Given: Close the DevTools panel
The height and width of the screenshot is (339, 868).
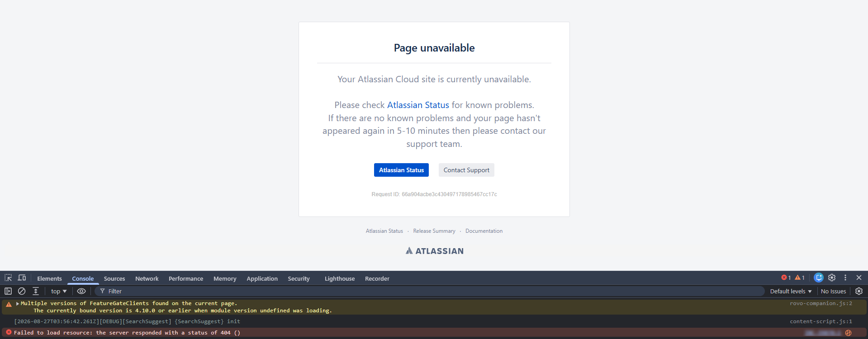Looking at the screenshot, I should [859, 278].
